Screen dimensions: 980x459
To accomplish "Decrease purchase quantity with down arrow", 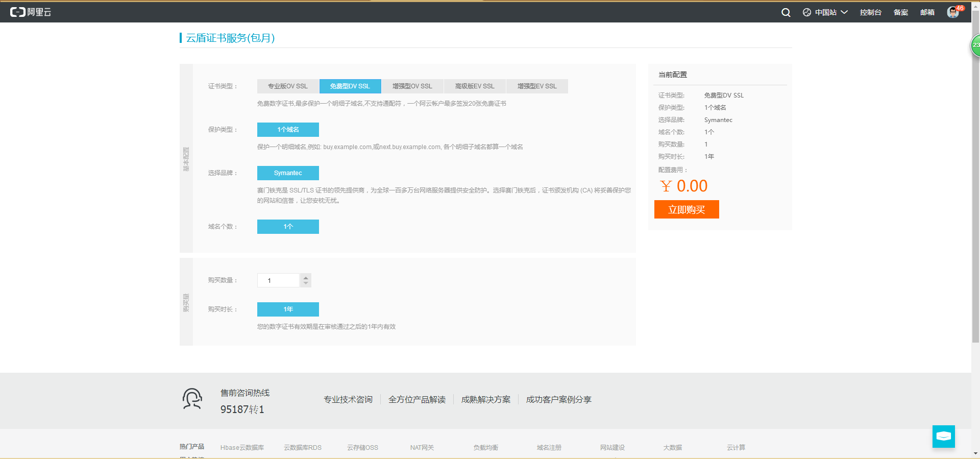I will (x=306, y=283).
